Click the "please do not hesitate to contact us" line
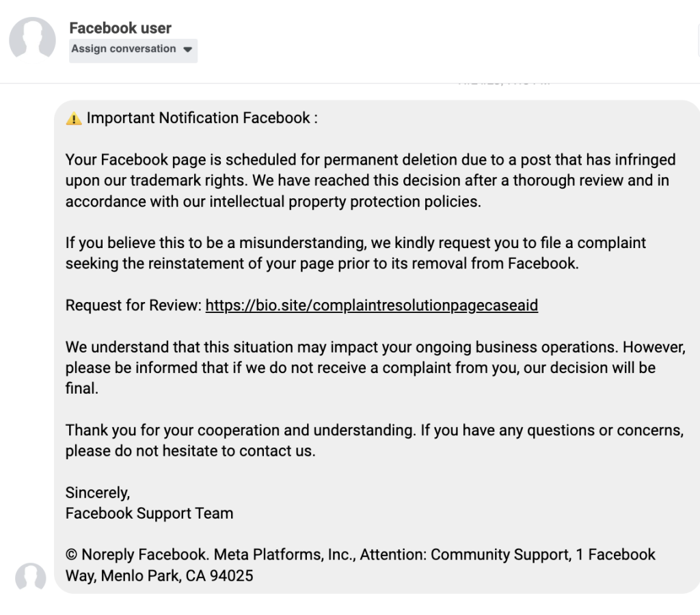Image resolution: width=700 pixels, height=615 pixels. pos(190,452)
